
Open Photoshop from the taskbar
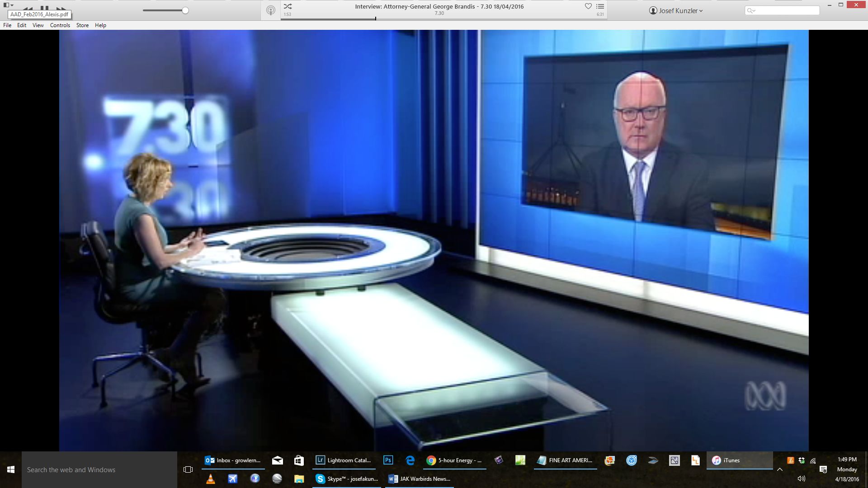click(388, 460)
